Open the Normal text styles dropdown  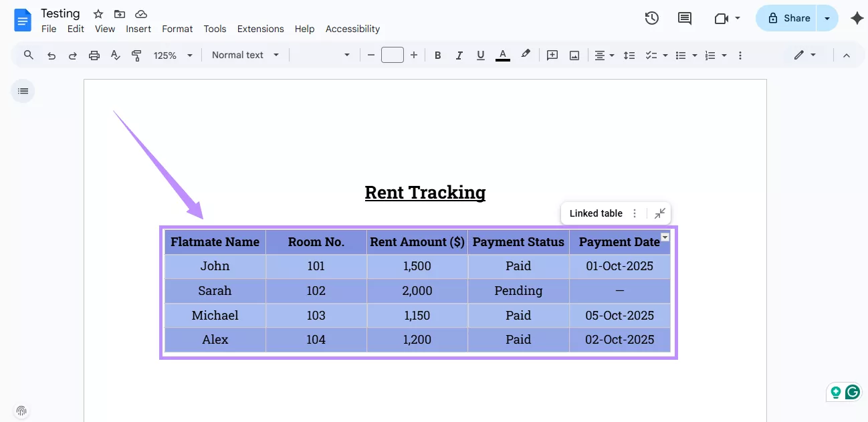tap(245, 55)
